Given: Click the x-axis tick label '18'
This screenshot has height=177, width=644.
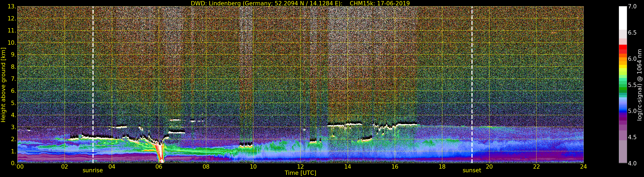Looking at the screenshot, I should pos(442,166).
